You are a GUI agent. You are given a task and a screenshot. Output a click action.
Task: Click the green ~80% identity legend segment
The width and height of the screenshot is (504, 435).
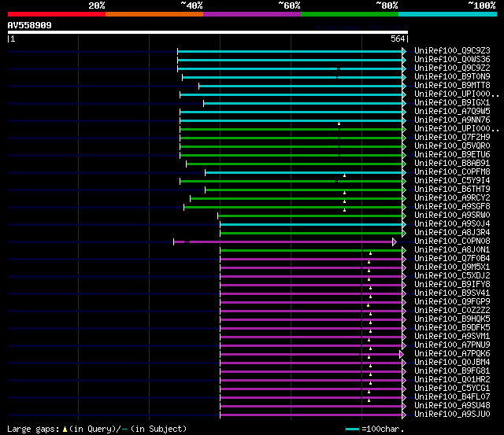coord(350,14)
